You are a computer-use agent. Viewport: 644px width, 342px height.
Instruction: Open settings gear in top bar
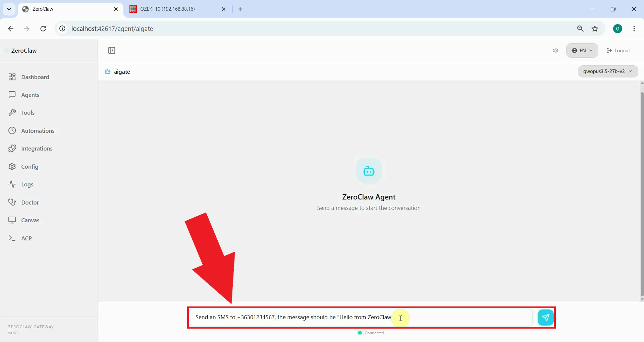pyautogui.click(x=555, y=51)
